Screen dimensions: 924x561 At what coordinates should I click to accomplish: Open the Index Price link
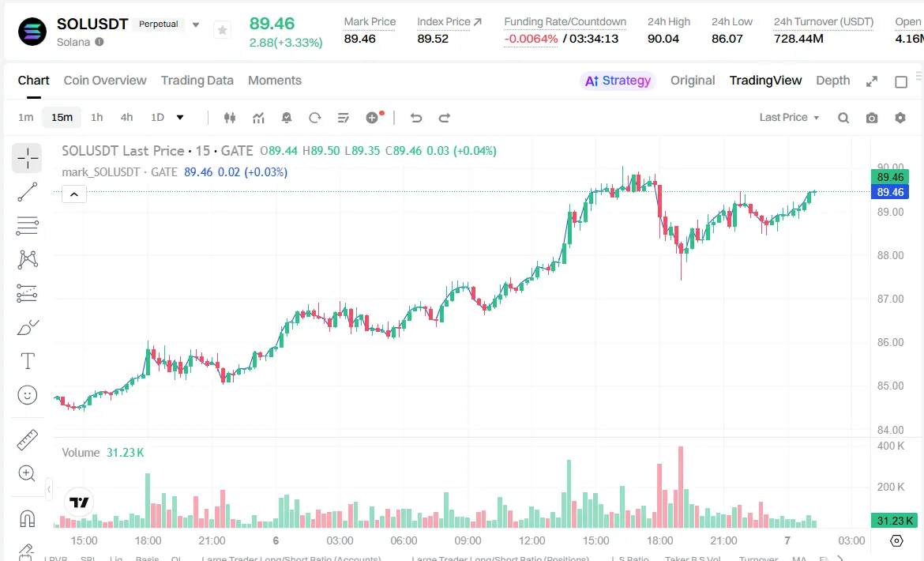(x=449, y=22)
